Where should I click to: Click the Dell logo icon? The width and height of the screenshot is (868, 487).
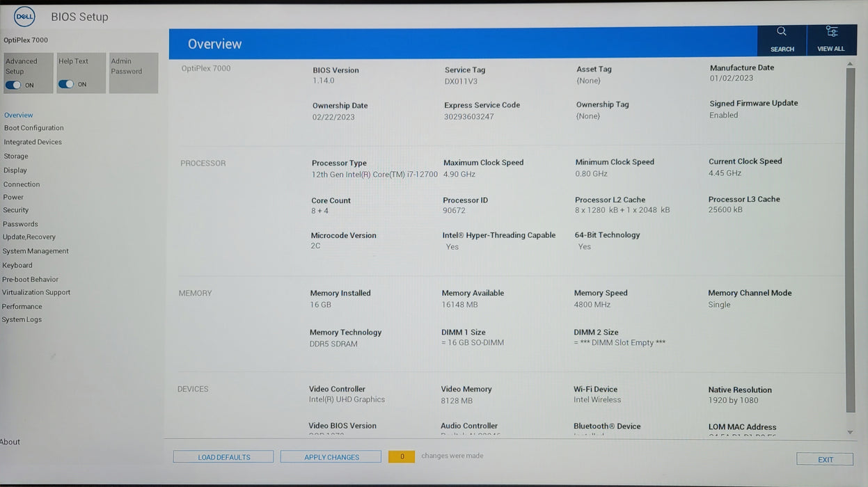24,16
